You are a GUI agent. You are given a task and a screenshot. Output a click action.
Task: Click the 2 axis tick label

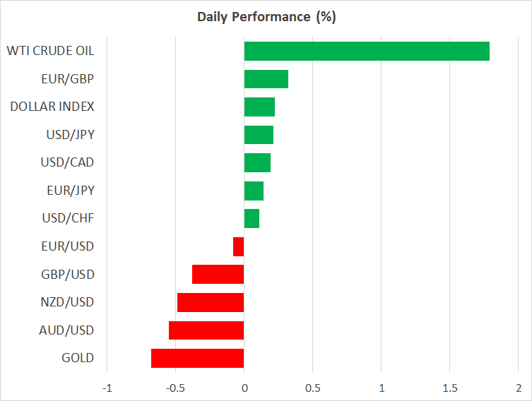point(518,388)
